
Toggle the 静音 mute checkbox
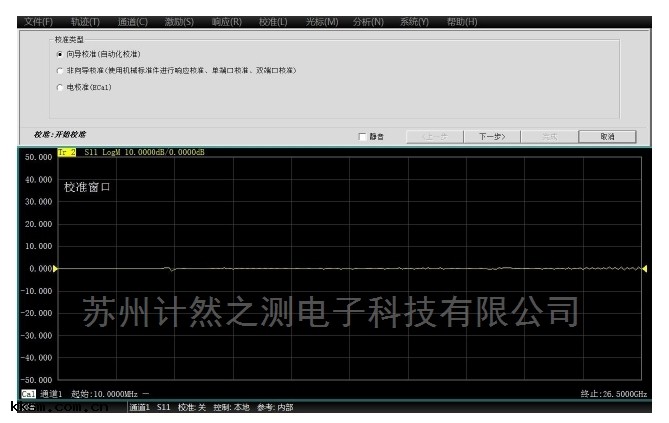[363, 137]
